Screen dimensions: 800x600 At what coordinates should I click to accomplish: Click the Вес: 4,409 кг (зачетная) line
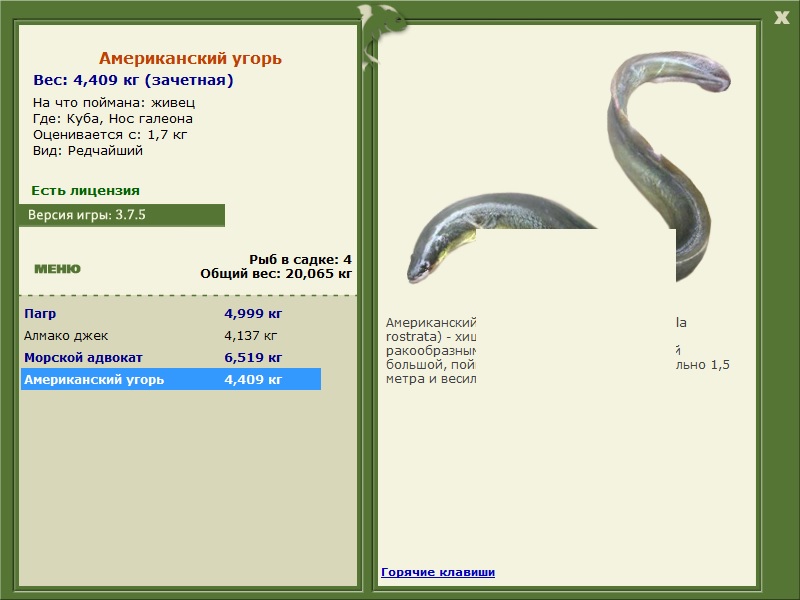click(x=133, y=80)
